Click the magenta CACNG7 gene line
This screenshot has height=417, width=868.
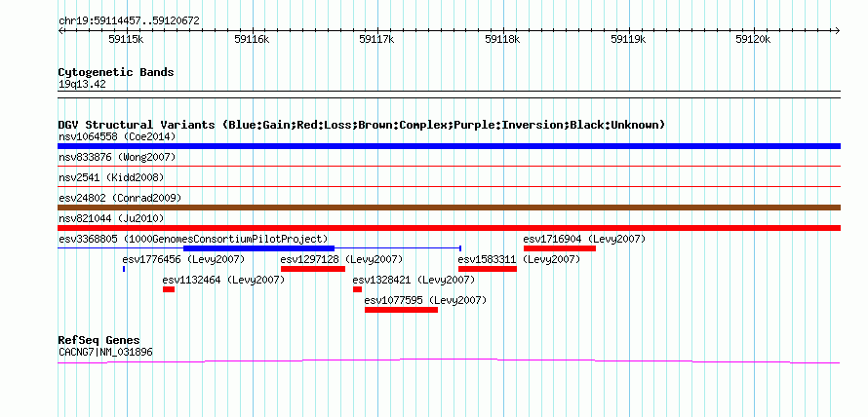click(x=449, y=361)
